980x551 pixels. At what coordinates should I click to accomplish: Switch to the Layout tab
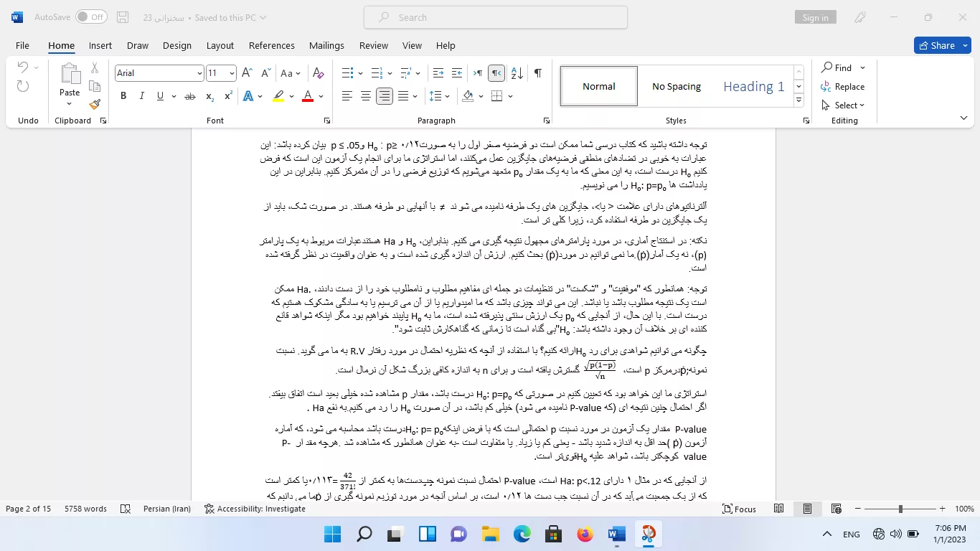[220, 45]
